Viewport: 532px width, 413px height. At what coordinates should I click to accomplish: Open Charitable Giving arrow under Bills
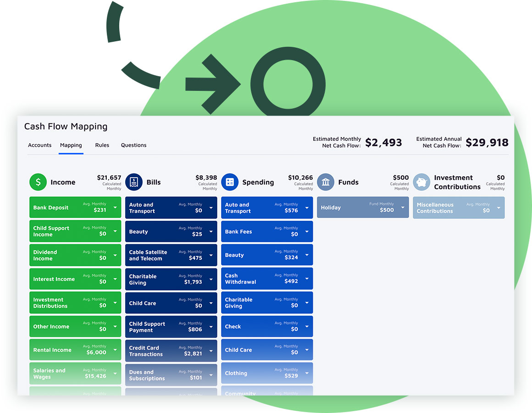211,279
